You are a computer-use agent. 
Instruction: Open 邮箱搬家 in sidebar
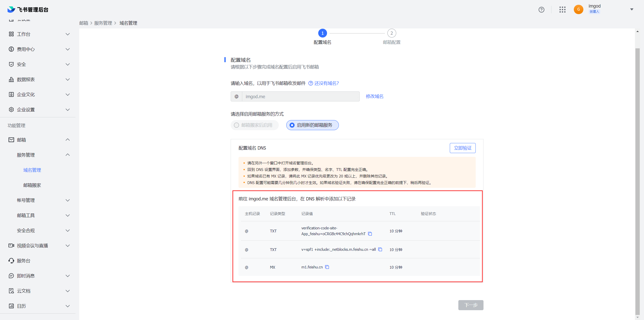[32, 185]
